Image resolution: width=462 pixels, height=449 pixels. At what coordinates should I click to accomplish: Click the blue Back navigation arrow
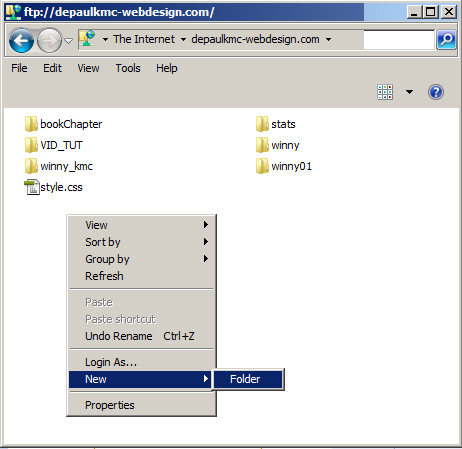click(x=21, y=40)
